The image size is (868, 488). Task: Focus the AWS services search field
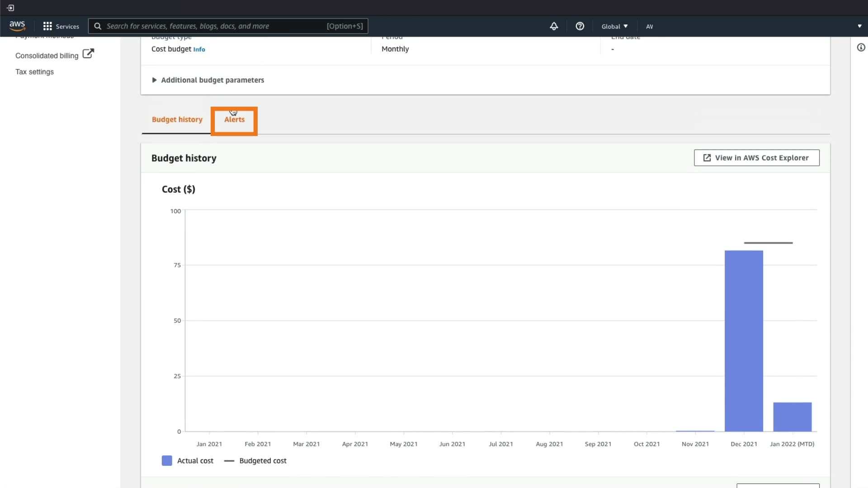(215, 26)
